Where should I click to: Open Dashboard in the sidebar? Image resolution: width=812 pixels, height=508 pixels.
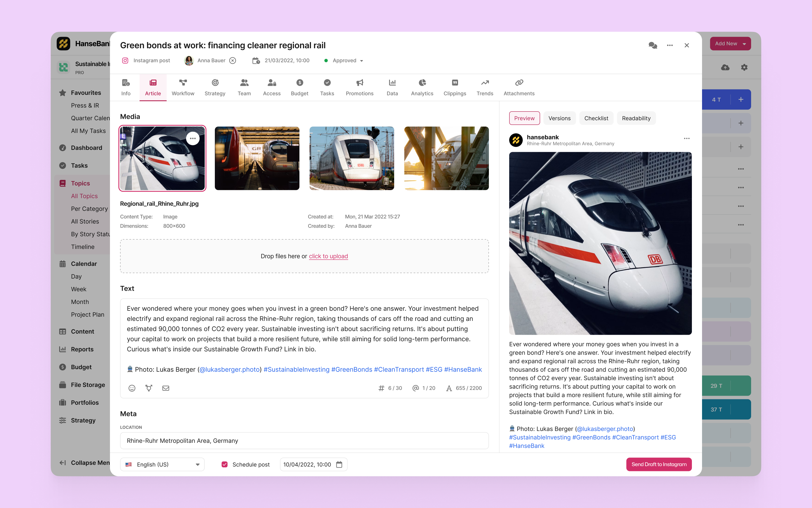(x=86, y=148)
